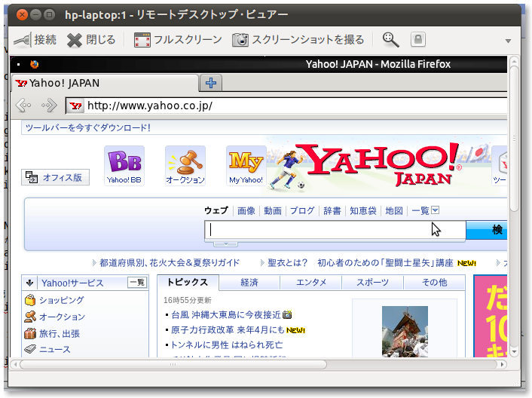Select the ブログ search category

point(302,211)
